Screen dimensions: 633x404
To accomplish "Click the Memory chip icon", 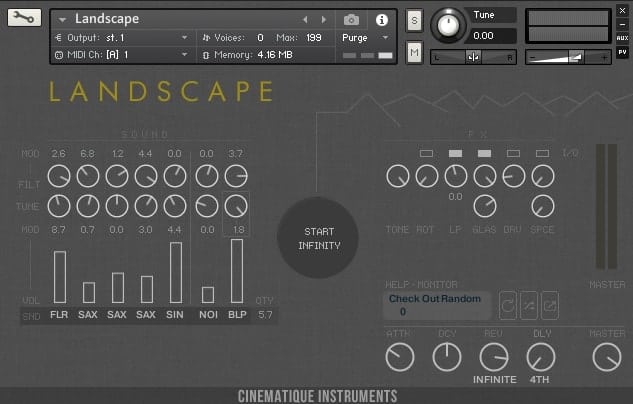I will 206,55.
